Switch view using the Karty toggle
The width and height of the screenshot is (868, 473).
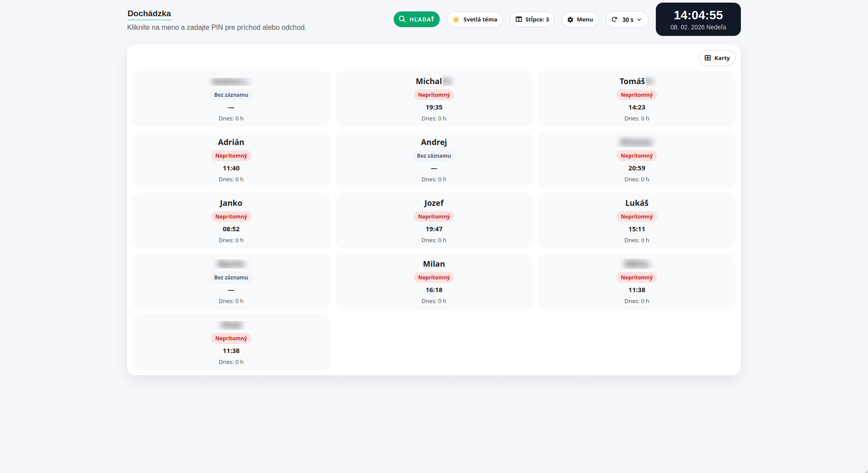(x=717, y=58)
